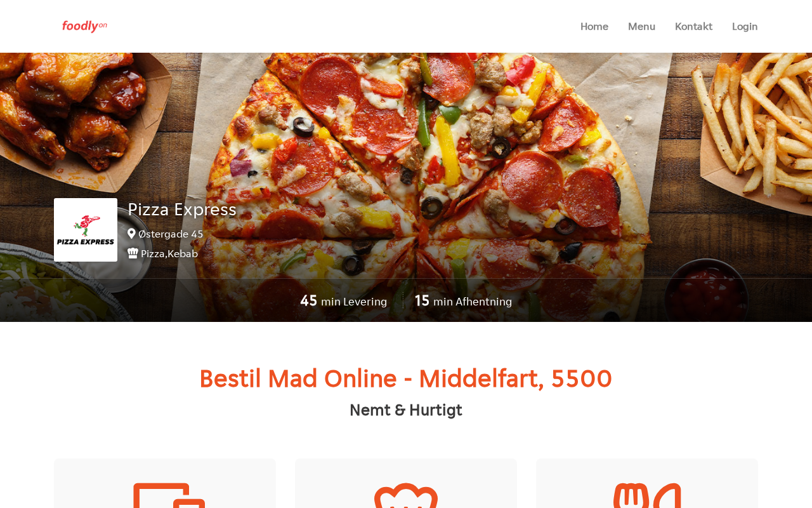This screenshot has width=812, height=508.
Task: Open the Home navigation link
Action: [594, 26]
